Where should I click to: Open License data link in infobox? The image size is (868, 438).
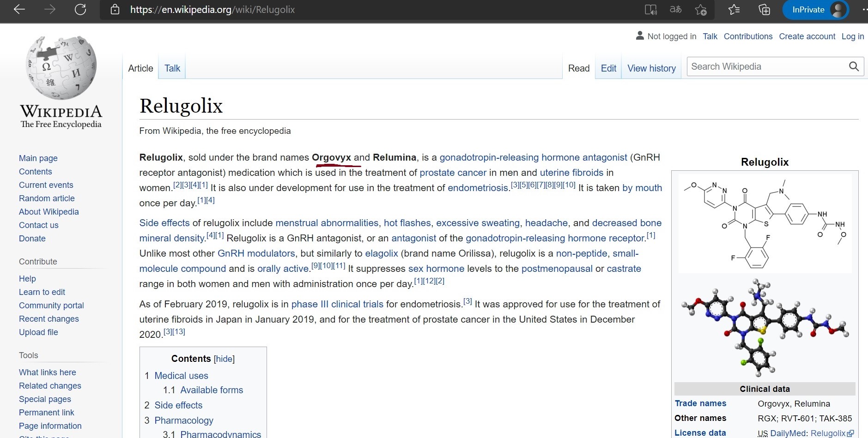coord(700,433)
